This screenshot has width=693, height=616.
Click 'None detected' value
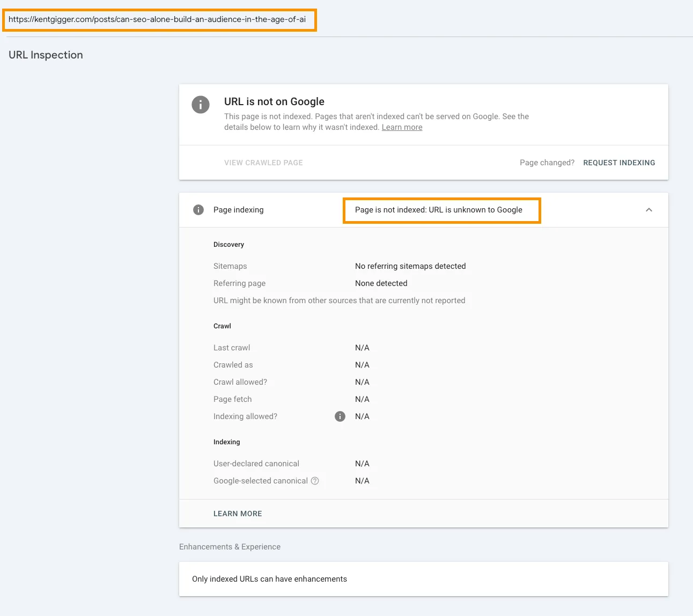pyautogui.click(x=381, y=283)
